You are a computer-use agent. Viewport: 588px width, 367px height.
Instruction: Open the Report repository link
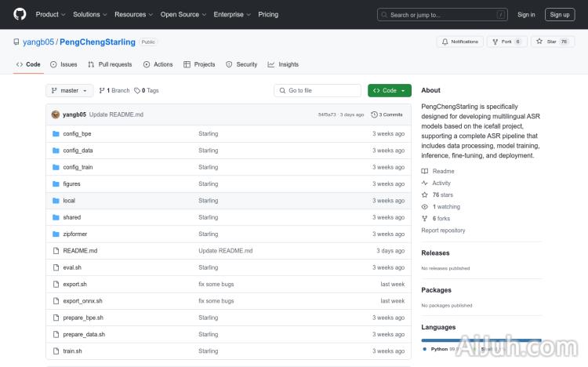443,231
